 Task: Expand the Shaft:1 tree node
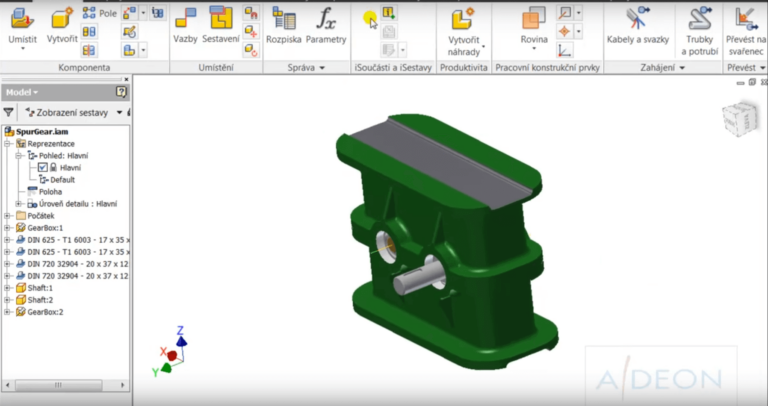(x=7, y=288)
